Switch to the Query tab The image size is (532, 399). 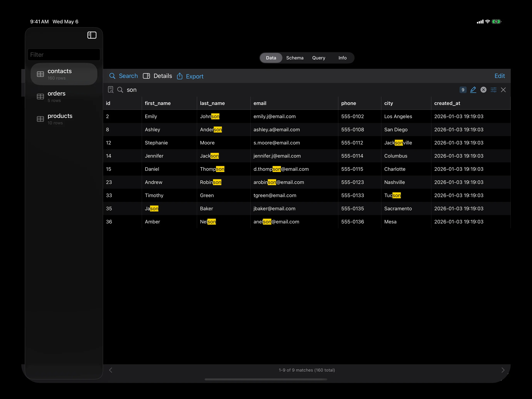[319, 58]
